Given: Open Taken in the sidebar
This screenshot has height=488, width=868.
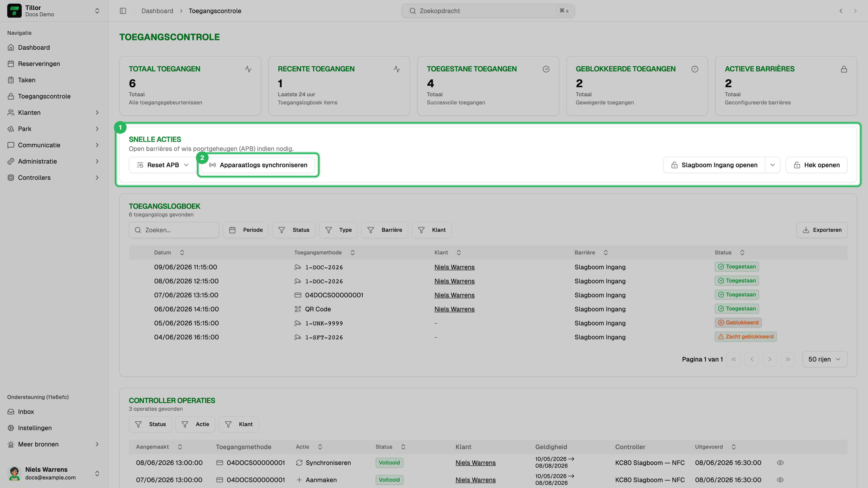Looking at the screenshot, I should [x=54, y=80].
